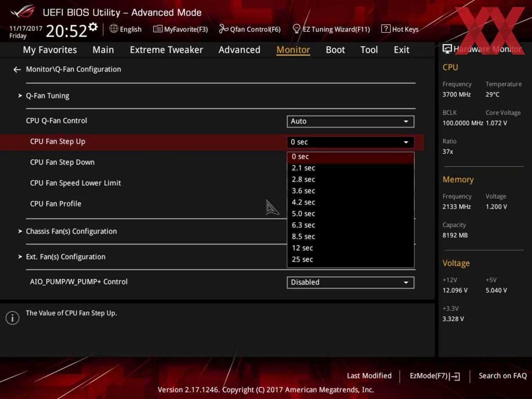Open AIO_PUMP/W_PUMP+ Control Disabled dropdown
Viewport: 532px width, 399px height.
(350, 282)
